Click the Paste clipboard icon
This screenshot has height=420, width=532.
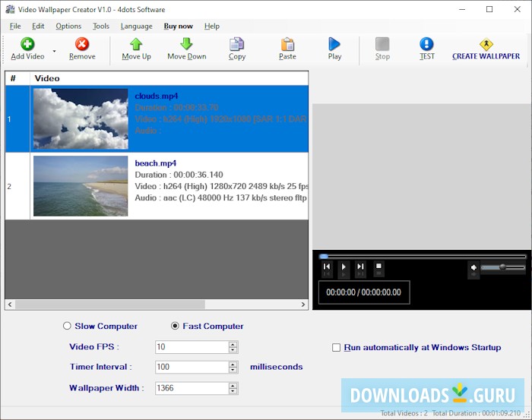click(287, 45)
